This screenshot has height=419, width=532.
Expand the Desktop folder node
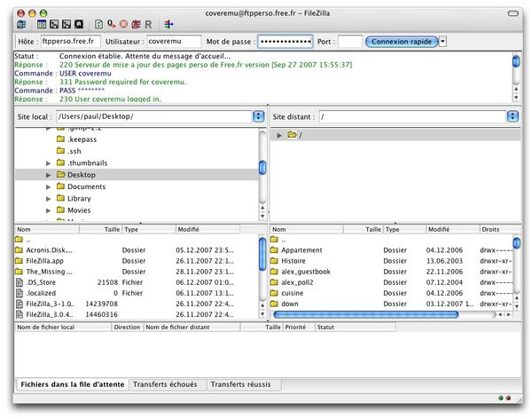coord(49,175)
